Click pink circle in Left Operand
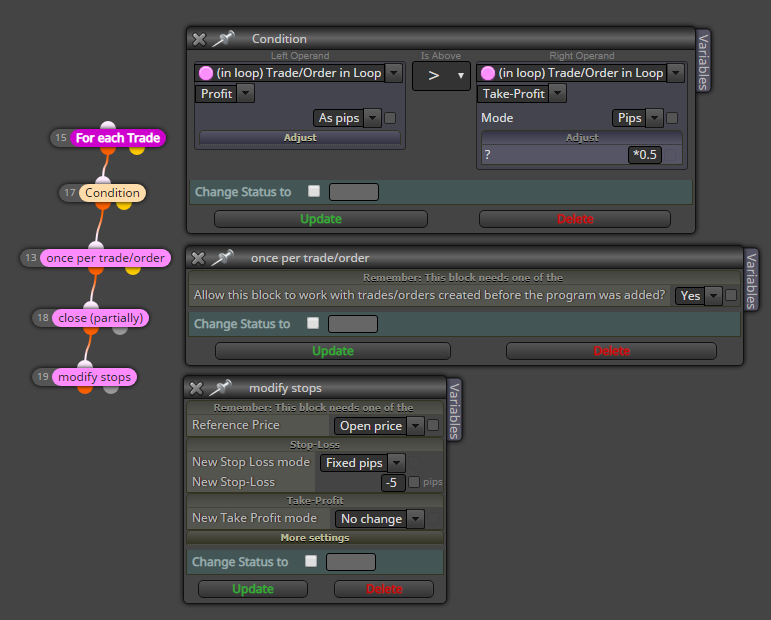Image resolution: width=771 pixels, height=620 pixels. click(x=206, y=73)
